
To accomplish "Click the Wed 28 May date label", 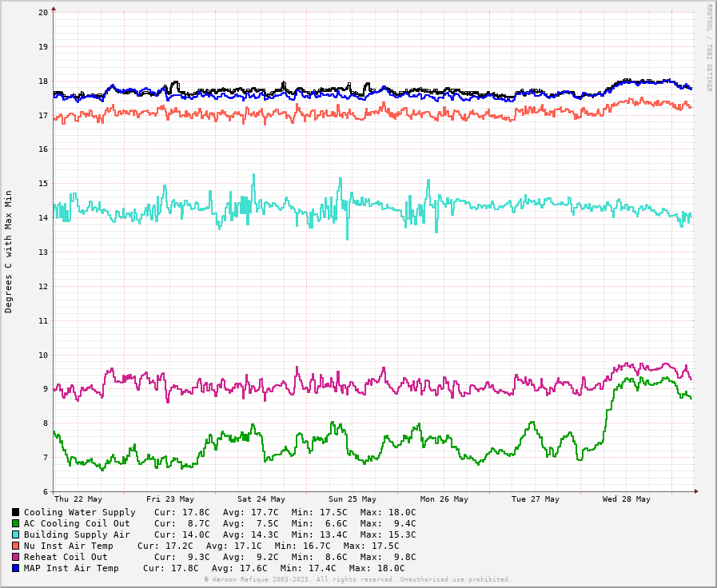I will tap(627, 499).
